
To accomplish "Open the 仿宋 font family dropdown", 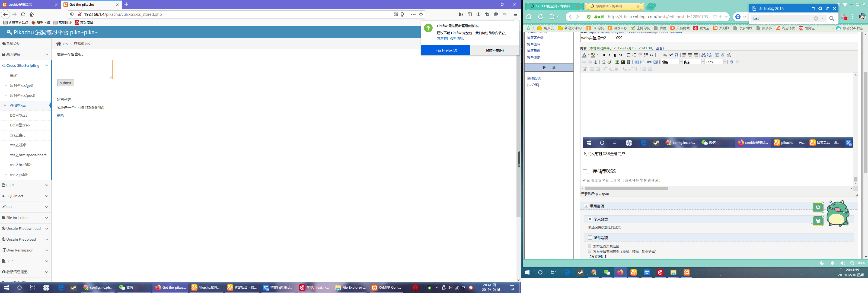I will (703, 62).
